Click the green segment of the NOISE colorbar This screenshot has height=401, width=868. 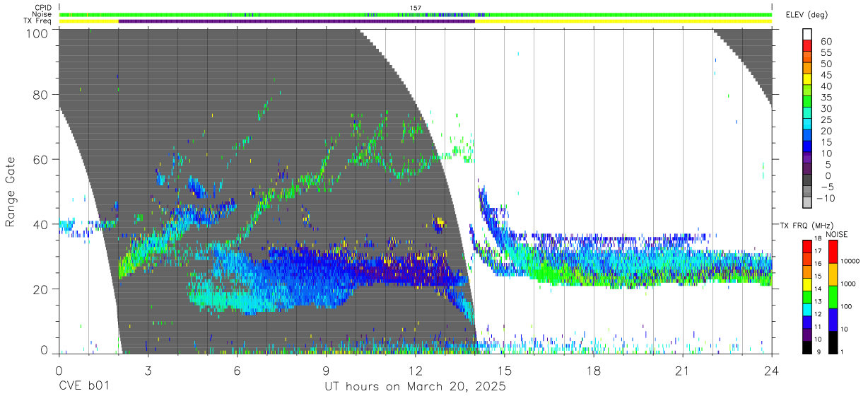(832, 296)
